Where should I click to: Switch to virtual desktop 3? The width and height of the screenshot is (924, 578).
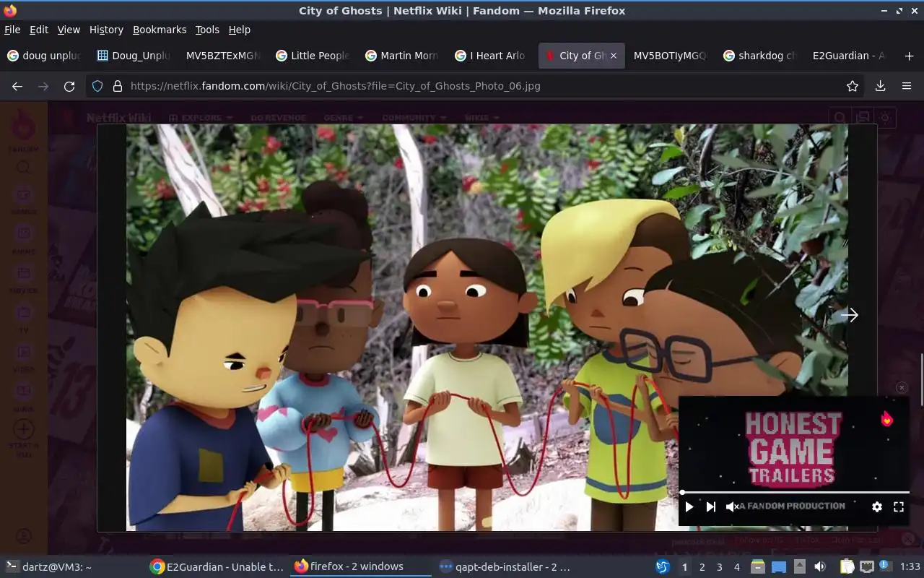coord(719,567)
